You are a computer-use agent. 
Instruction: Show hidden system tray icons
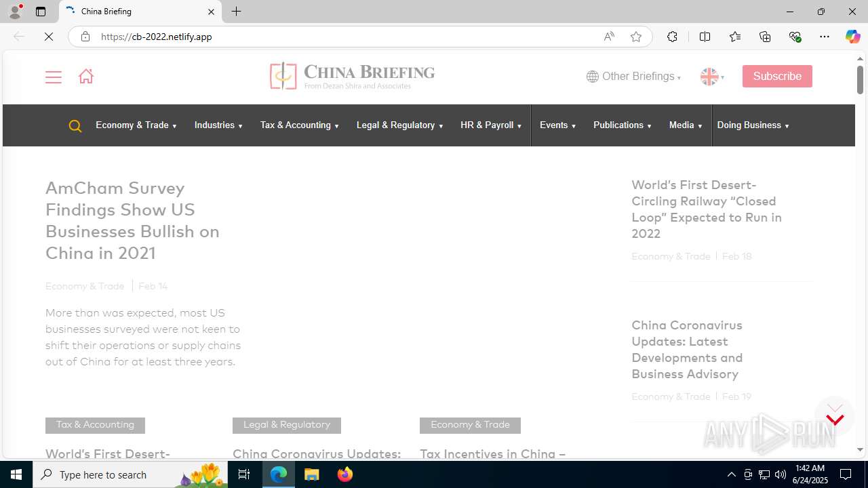click(x=731, y=474)
